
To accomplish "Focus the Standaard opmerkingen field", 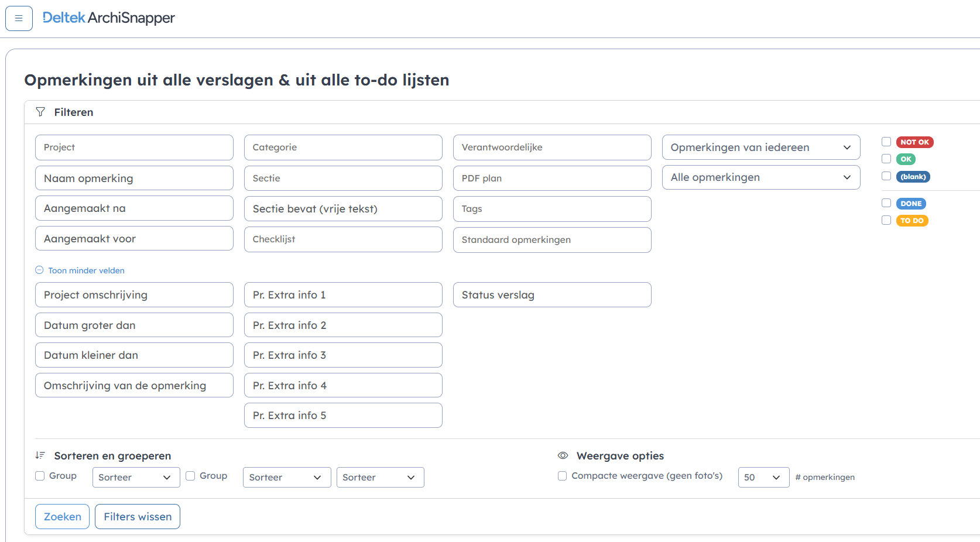I will pyautogui.click(x=552, y=240).
